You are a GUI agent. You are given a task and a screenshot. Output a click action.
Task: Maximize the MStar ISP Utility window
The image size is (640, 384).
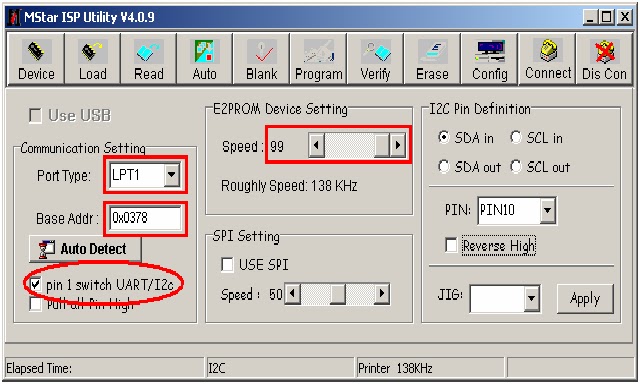point(606,18)
